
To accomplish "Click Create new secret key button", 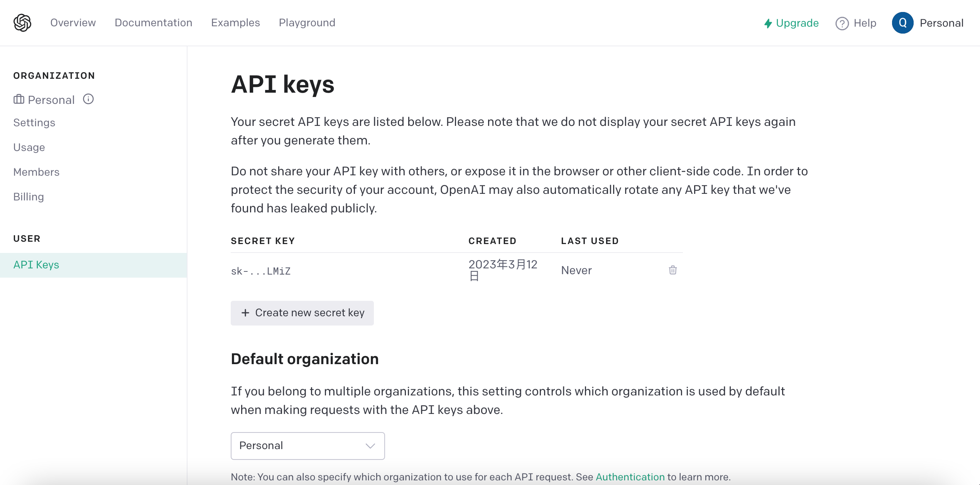I will coord(302,313).
